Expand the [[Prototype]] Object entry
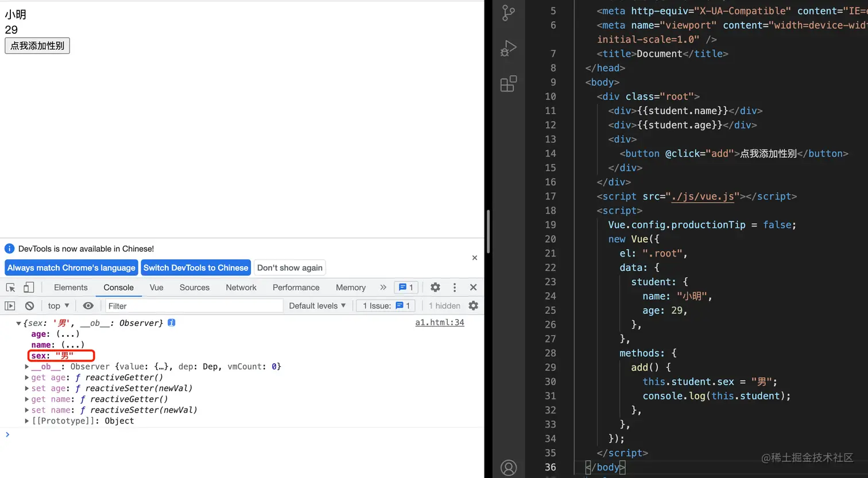The width and height of the screenshot is (868, 478). tap(27, 421)
